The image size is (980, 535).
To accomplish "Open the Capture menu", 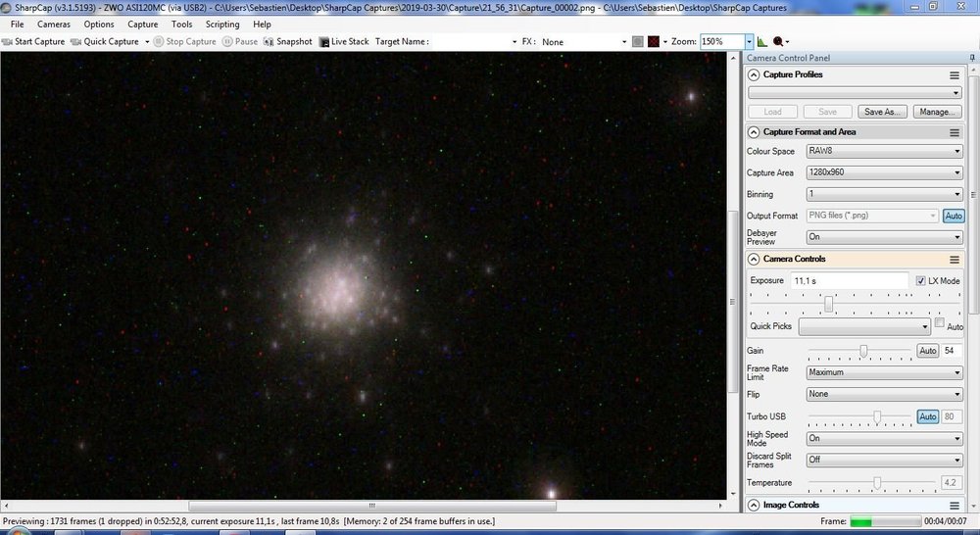I will pos(142,24).
